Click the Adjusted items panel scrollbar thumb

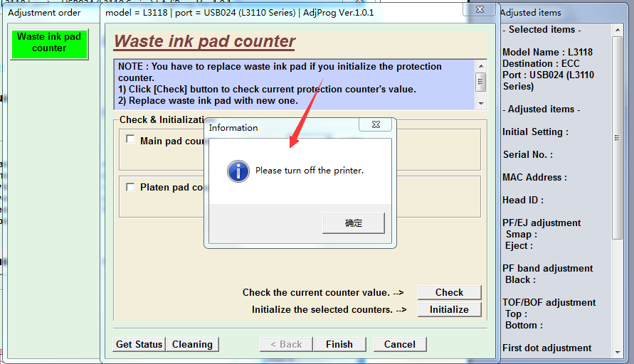click(x=618, y=138)
